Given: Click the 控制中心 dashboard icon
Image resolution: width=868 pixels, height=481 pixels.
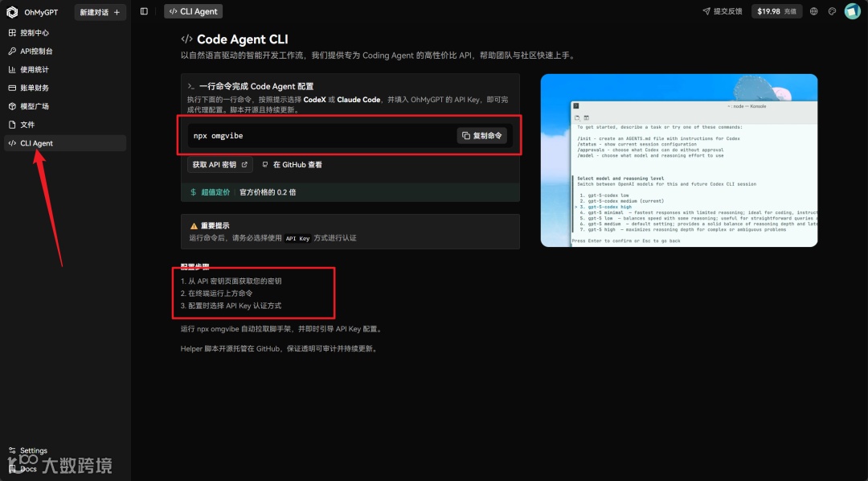Looking at the screenshot, I should [12, 33].
